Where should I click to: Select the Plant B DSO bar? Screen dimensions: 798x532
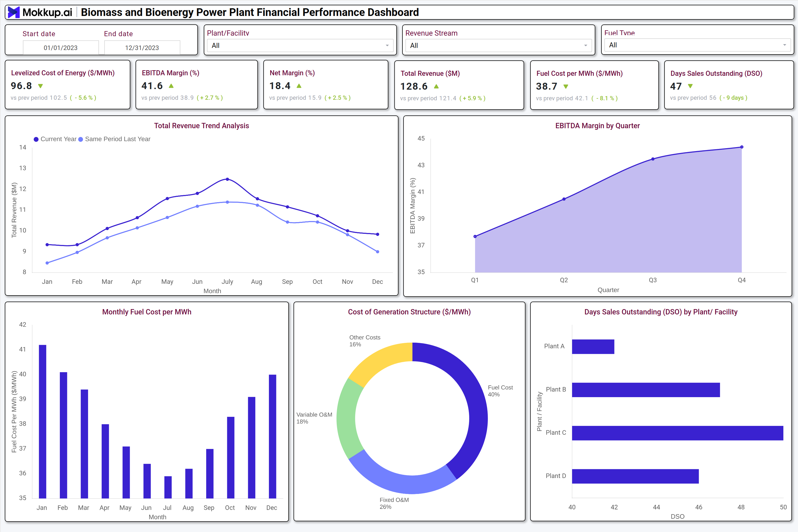click(x=646, y=390)
